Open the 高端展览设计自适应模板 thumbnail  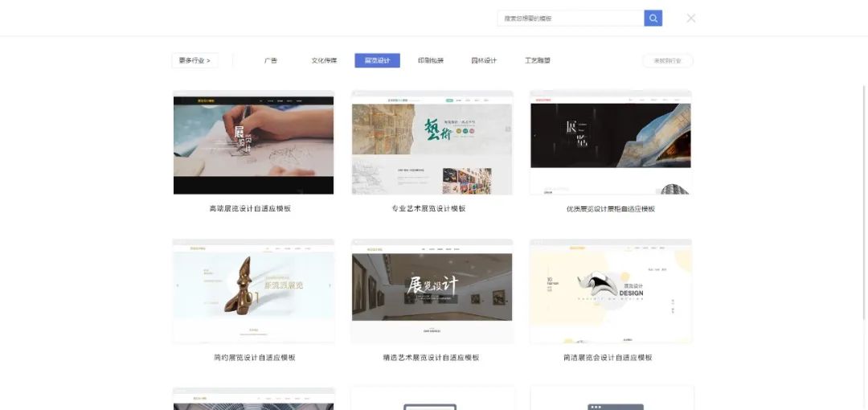(253, 143)
